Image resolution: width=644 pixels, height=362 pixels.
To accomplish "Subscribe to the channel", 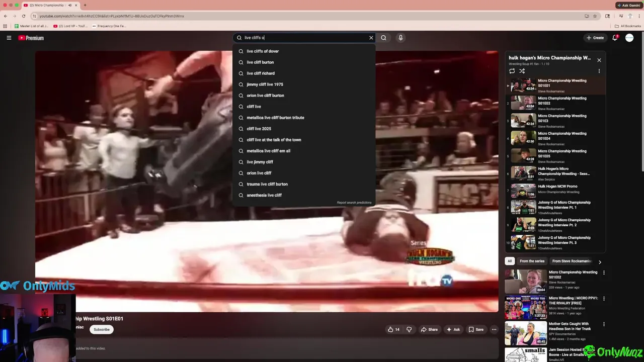I will (x=101, y=329).
